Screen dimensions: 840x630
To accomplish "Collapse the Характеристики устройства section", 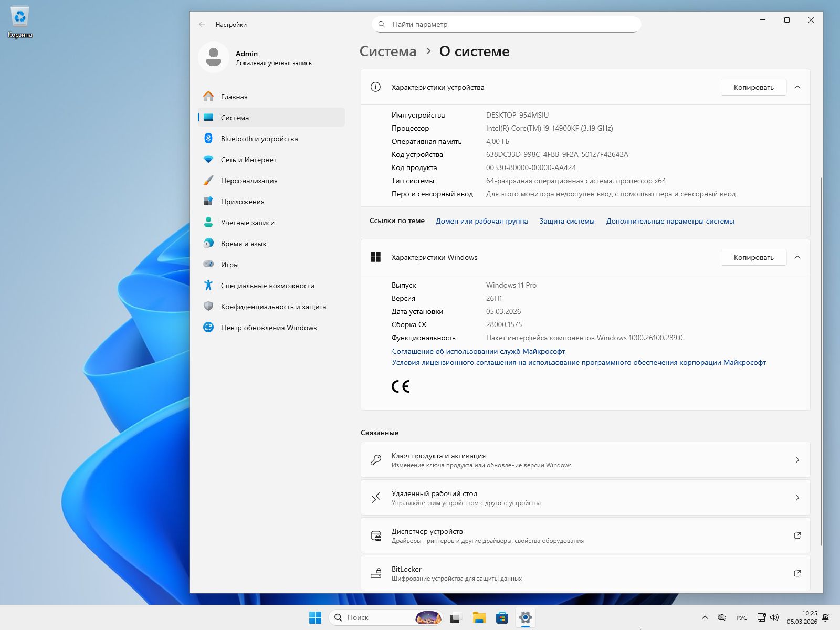I will [x=797, y=87].
